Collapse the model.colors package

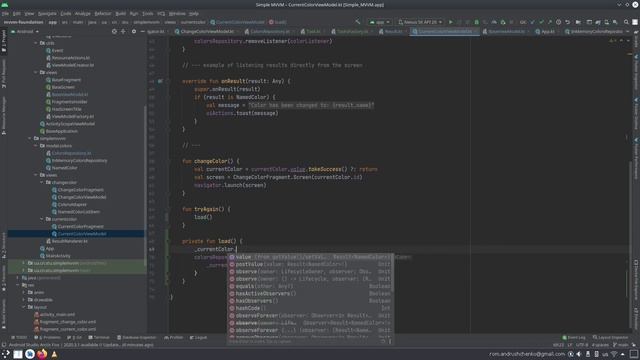click(x=36, y=146)
